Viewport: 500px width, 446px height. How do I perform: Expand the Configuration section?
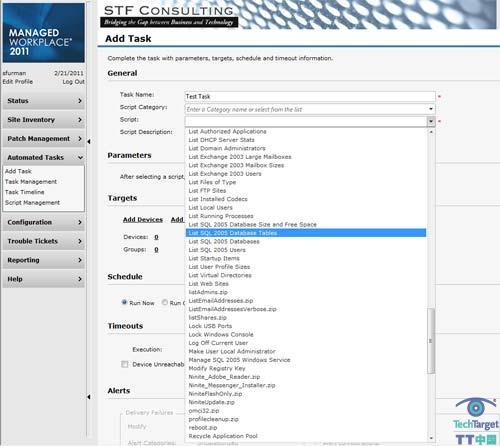pos(43,222)
